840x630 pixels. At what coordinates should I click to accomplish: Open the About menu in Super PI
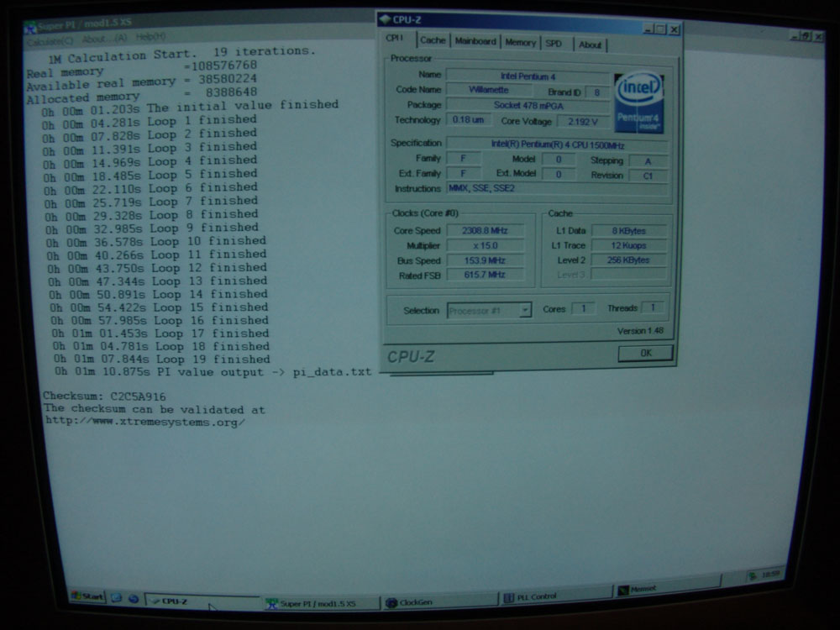[x=104, y=39]
